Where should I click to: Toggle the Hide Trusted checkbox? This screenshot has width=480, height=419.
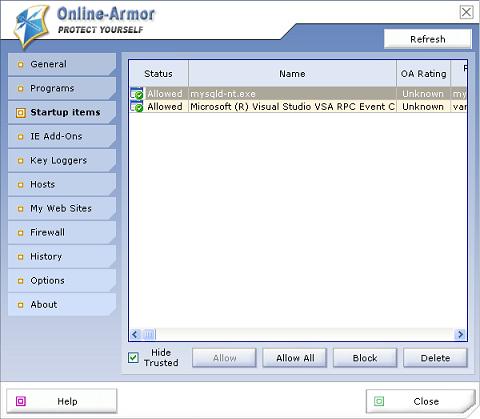point(133,358)
